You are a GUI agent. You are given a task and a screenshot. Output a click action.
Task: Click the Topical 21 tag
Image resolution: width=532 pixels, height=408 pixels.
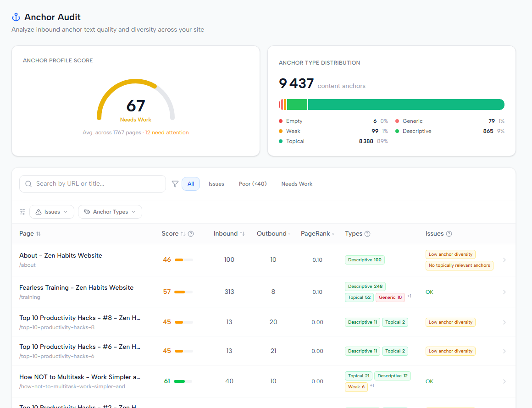[x=359, y=376]
